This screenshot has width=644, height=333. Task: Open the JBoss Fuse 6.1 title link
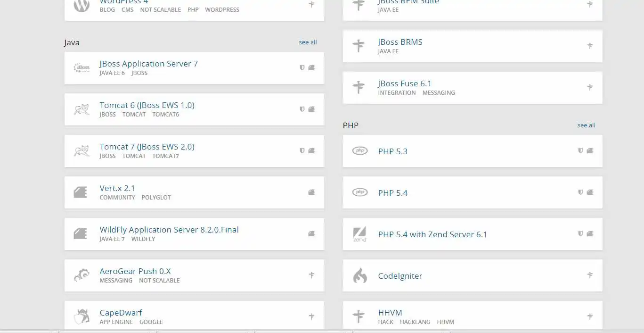coord(405,83)
